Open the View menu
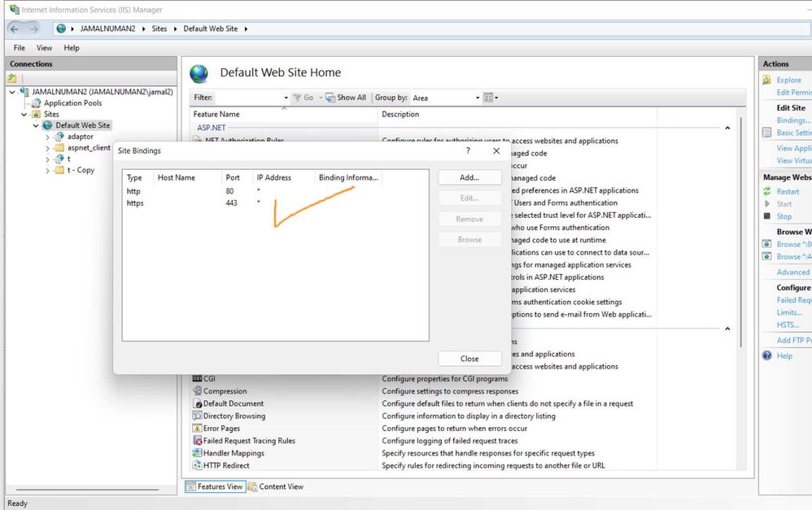This screenshot has height=510, width=812. click(x=44, y=48)
